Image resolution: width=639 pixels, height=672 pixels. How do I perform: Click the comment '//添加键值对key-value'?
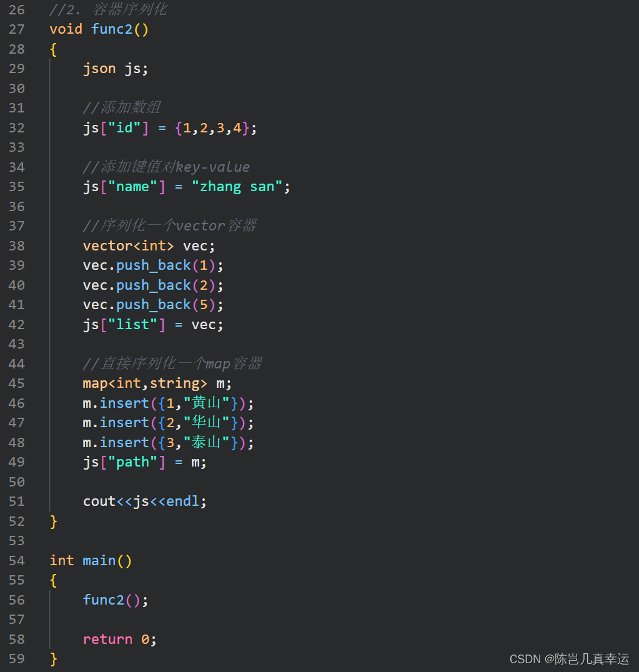pyautogui.click(x=166, y=166)
